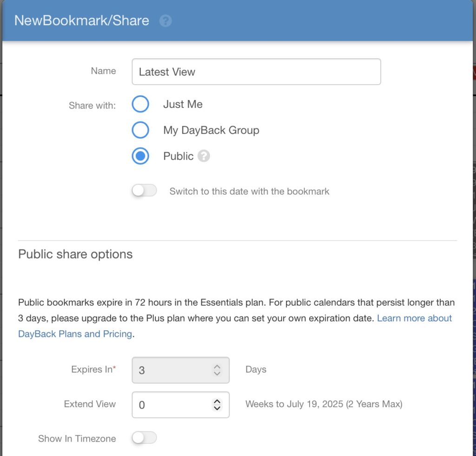The width and height of the screenshot is (476, 456).
Task: Choose the My DayBack Group radio option
Action: pos(140,130)
